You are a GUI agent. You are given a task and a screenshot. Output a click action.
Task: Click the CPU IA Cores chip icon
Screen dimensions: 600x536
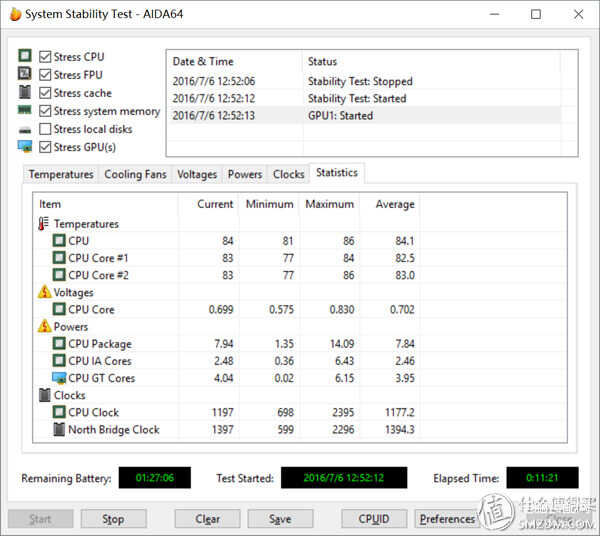(x=59, y=360)
